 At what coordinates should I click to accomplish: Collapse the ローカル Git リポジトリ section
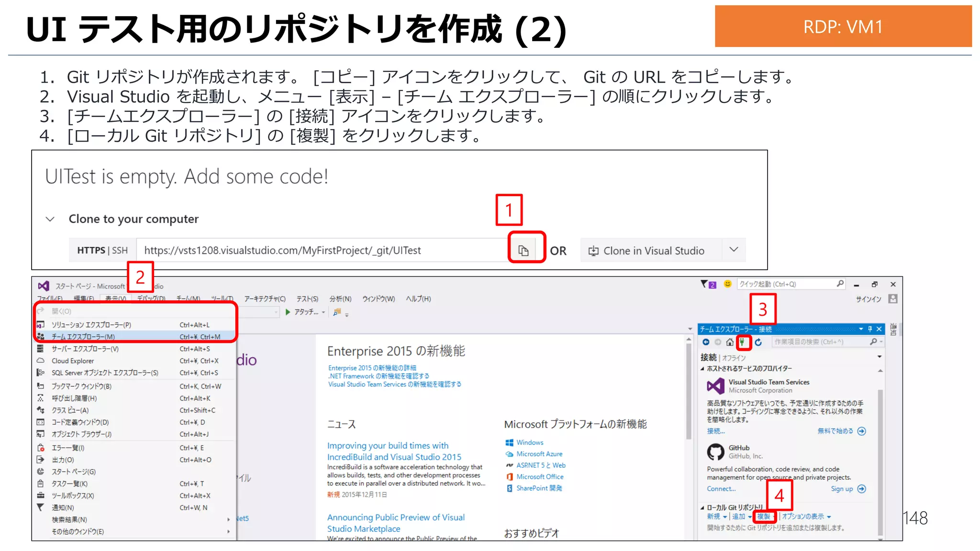click(x=702, y=507)
